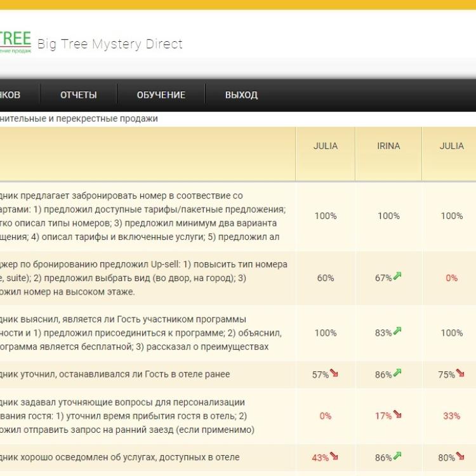Click the red down arrow beside 43%
The height and width of the screenshot is (476, 476).
pyautogui.click(x=334, y=456)
